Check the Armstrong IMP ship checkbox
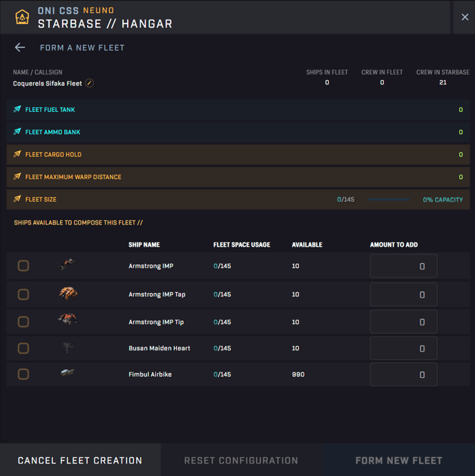This screenshot has height=476, width=475. [23, 266]
